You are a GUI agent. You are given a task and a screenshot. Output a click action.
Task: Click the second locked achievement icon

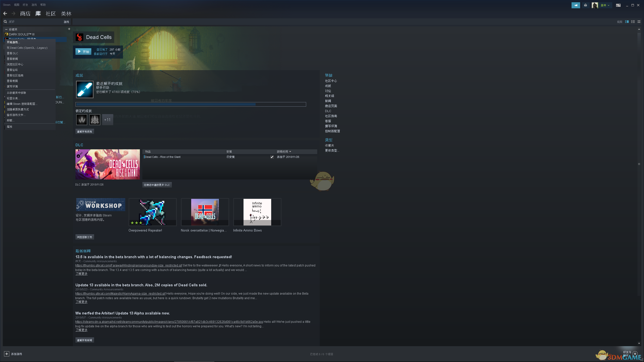95,120
